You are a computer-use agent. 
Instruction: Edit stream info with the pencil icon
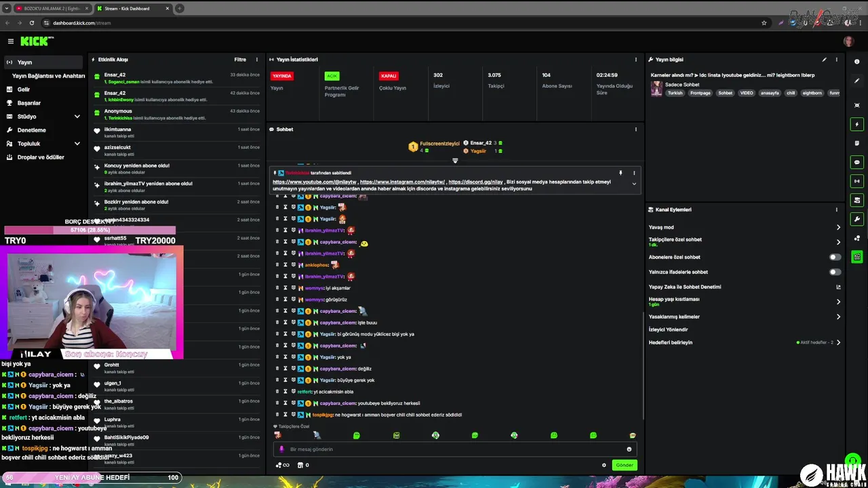[x=825, y=60]
